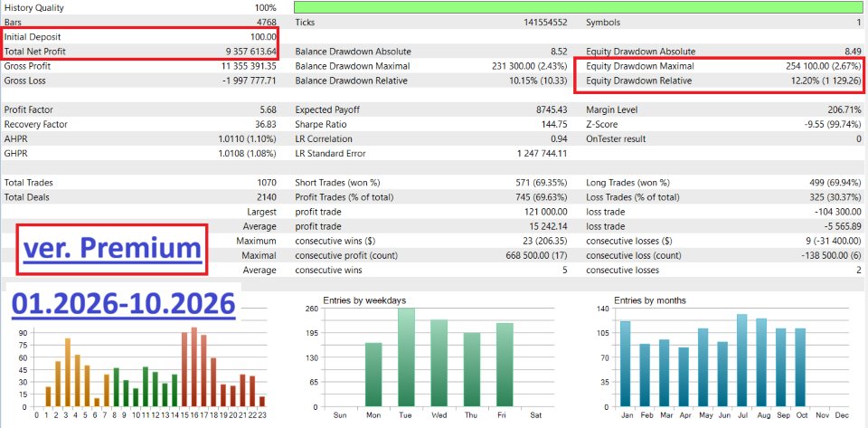The height and width of the screenshot is (428, 868).
Task: Click the Aug bar in months chart
Action: (x=761, y=363)
